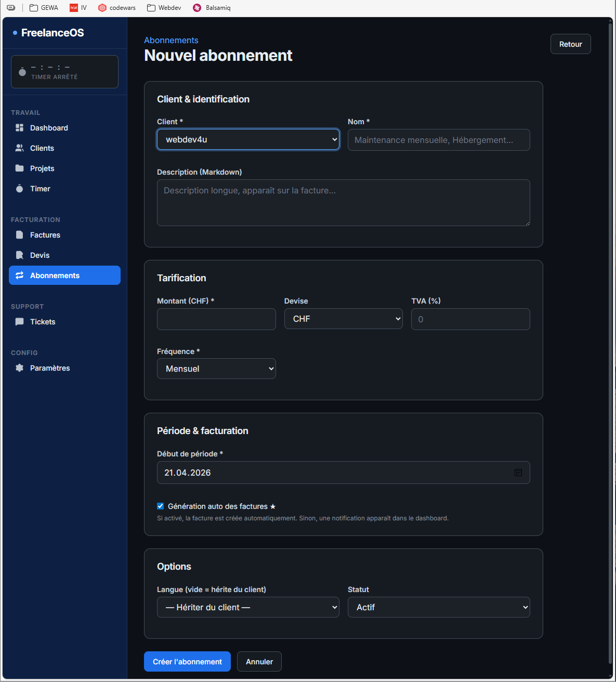The width and height of the screenshot is (616, 682).
Task: Click the Abonnements breadcrumb link
Action: click(x=171, y=40)
